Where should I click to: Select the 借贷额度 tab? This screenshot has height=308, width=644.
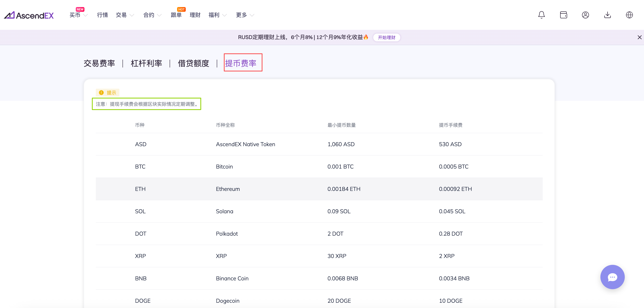tap(193, 63)
